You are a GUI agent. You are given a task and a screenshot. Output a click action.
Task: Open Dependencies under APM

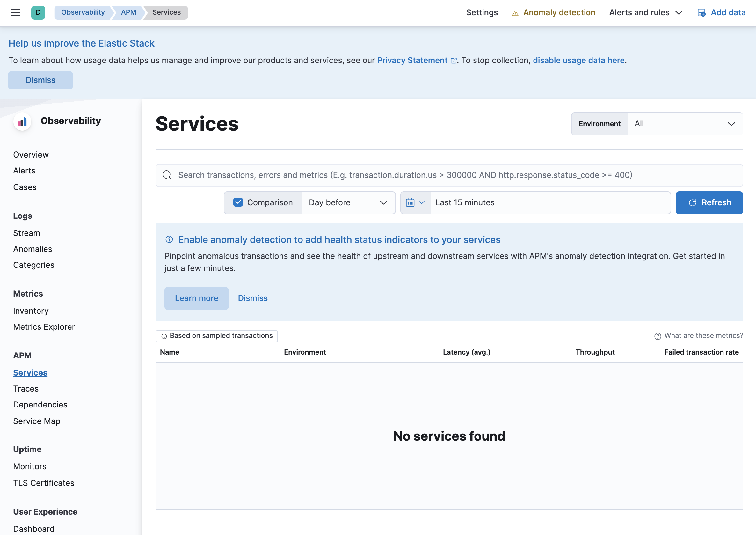coord(40,405)
